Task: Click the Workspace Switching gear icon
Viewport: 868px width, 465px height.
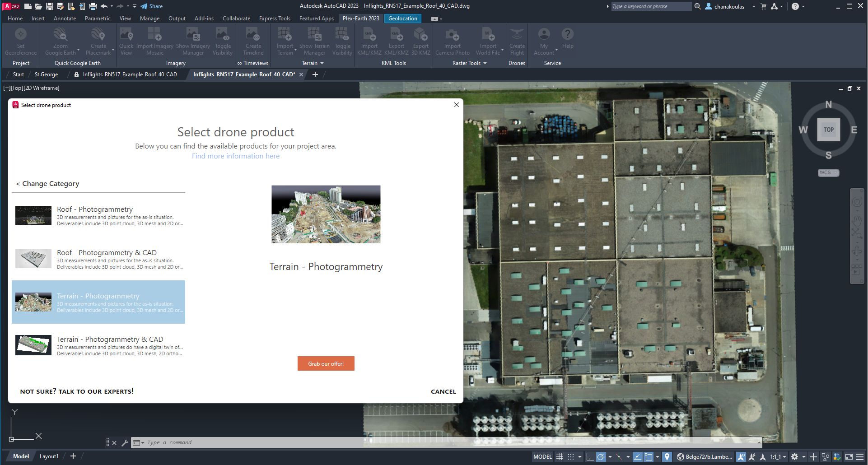Action: point(795,457)
